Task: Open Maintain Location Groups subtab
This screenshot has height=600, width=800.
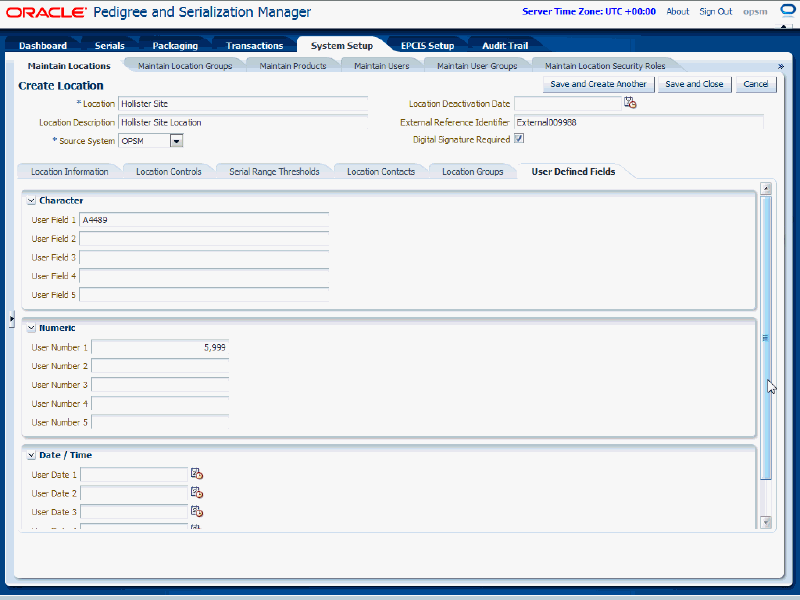Action: (185, 66)
